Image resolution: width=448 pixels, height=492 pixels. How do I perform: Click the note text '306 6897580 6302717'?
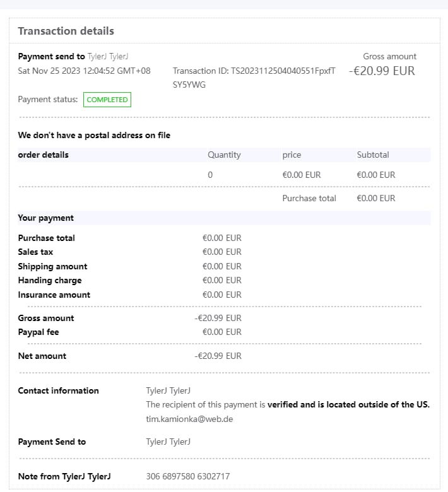[x=187, y=476]
